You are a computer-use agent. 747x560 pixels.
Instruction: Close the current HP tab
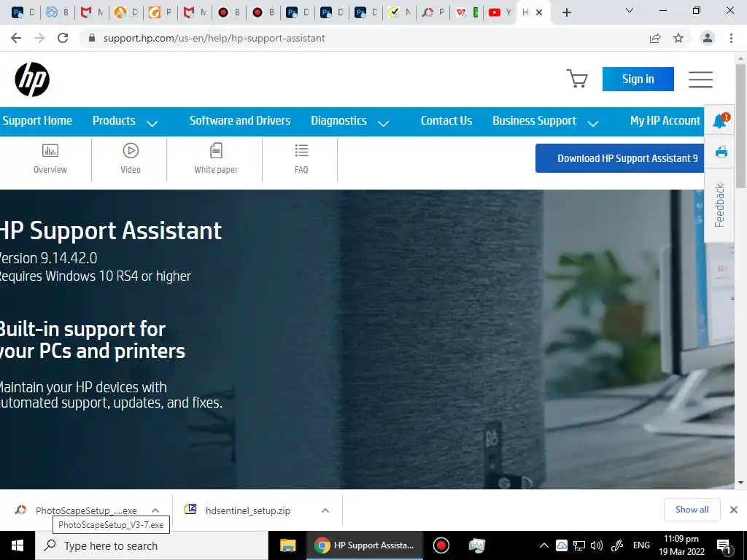(x=539, y=12)
